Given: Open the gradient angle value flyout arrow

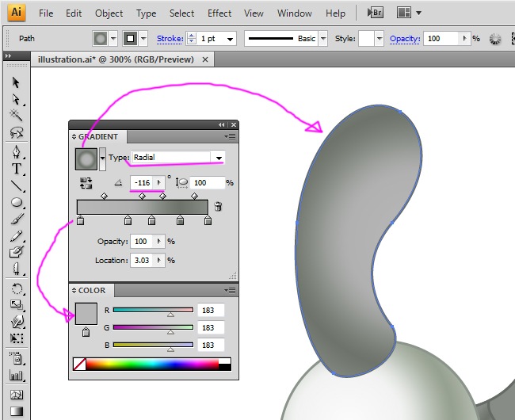Looking at the screenshot, I should click(159, 182).
